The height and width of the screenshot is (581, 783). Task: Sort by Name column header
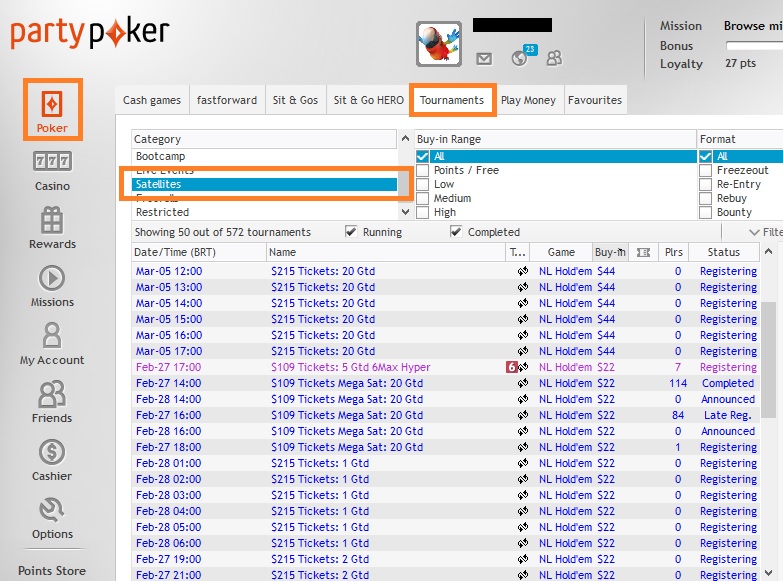point(386,252)
